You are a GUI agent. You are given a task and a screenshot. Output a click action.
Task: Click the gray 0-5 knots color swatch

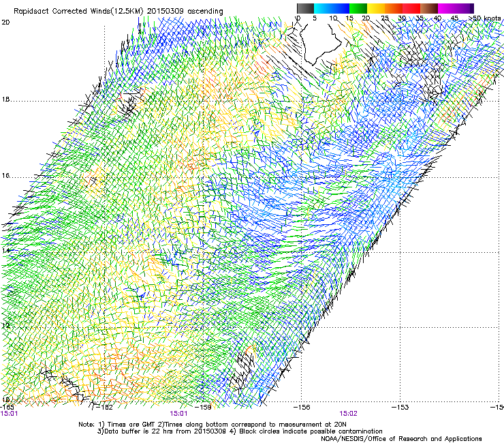(x=305, y=8)
